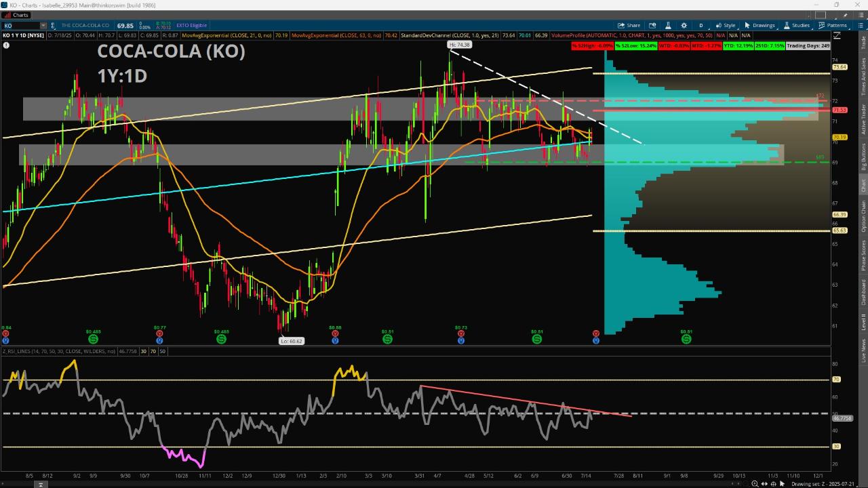
Task: Open the Studies menu
Action: [x=797, y=25]
